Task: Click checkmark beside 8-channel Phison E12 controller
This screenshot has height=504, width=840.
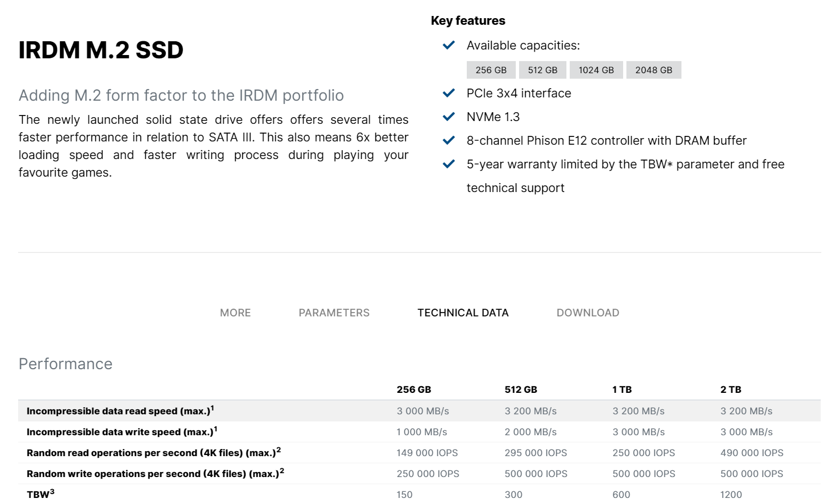Action: tap(449, 140)
